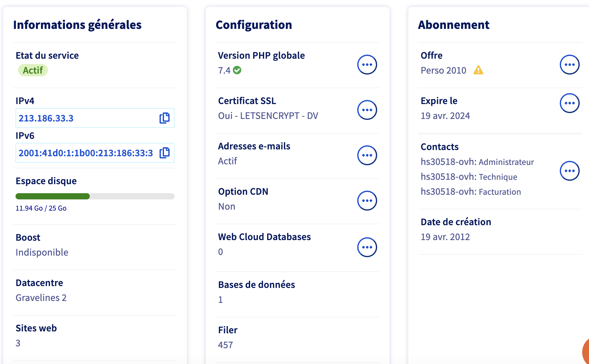Click the warning triangle next to Perso 2010

478,70
